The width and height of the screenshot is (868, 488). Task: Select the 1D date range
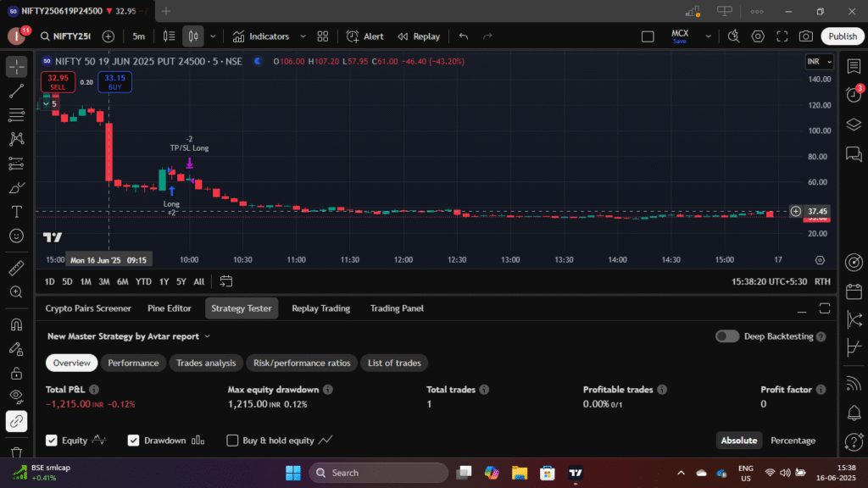(50, 281)
